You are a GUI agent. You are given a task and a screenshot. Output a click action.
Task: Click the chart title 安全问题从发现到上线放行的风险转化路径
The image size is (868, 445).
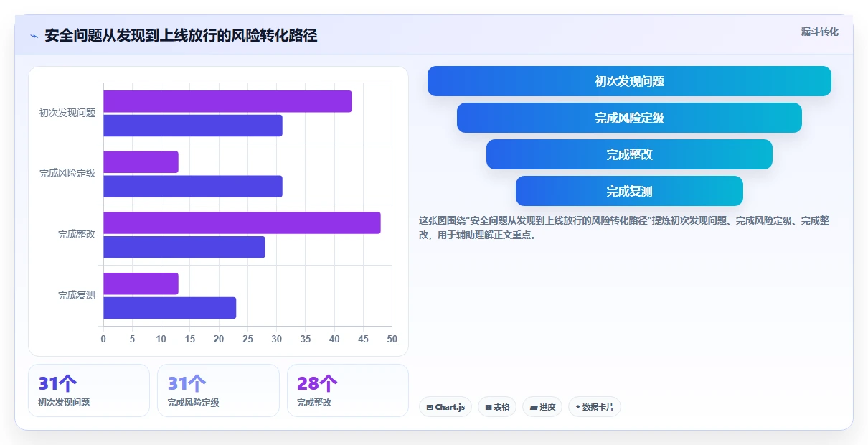pyautogui.click(x=181, y=35)
